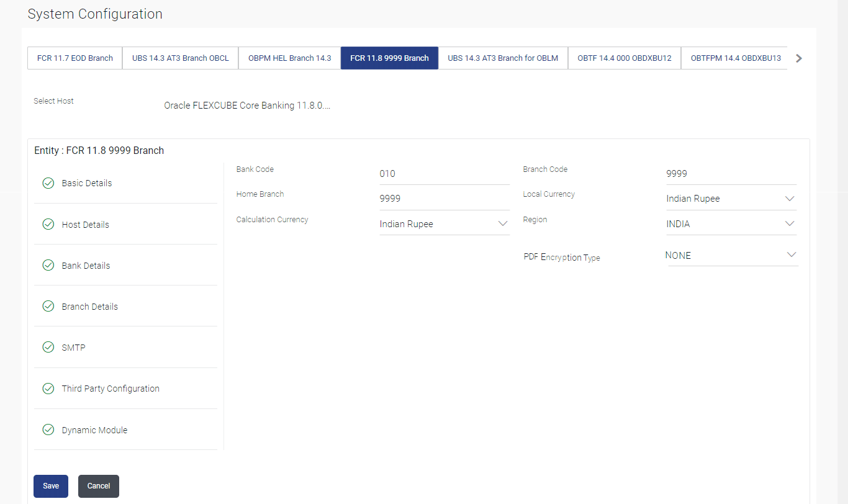Image resolution: width=848 pixels, height=504 pixels.
Task: Click the Indian Rupee value in Local Currency
Action: click(x=693, y=199)
